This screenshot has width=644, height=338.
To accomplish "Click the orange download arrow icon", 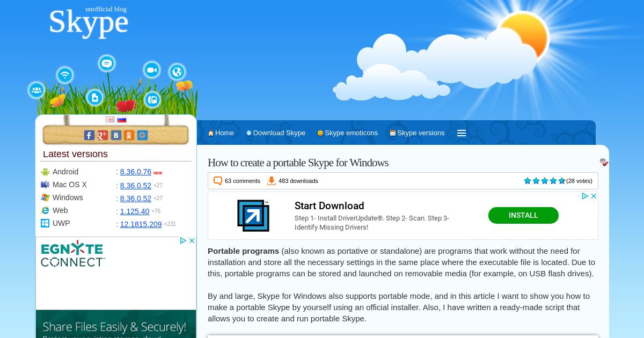I will [x=272, y=181].
